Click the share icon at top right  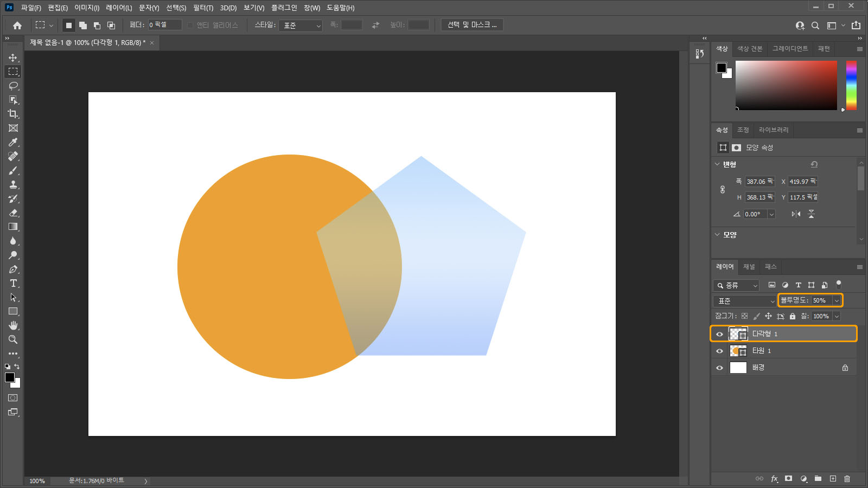pos(856,25)
